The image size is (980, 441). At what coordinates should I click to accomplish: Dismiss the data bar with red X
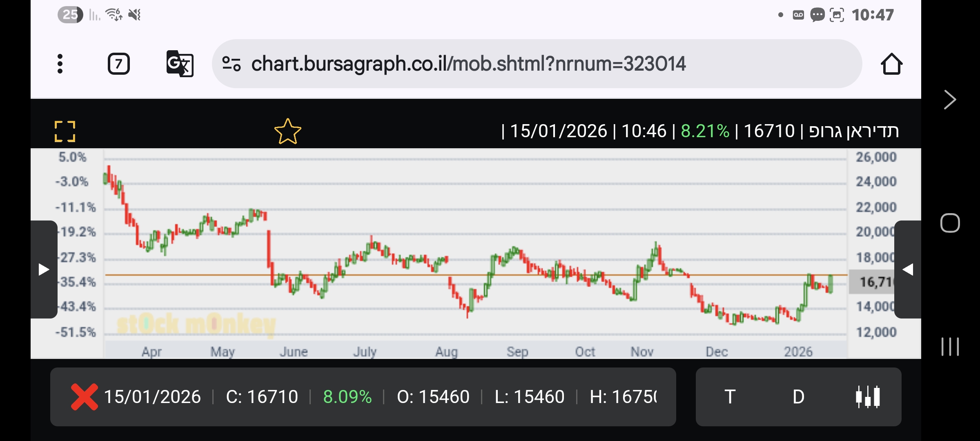pos(84,396)
